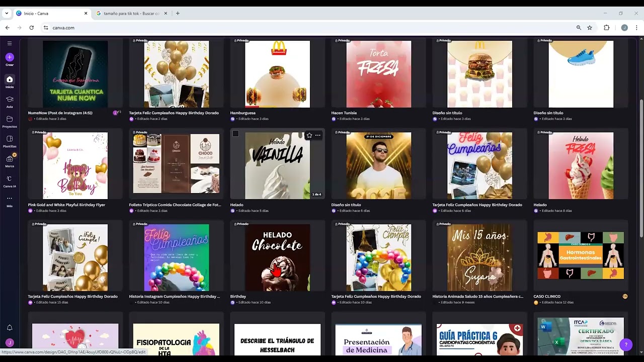Screen dimensions: 644x362
Task: Close the 'tamaño para tik tok' tab
Action: [x=166, y=14]
